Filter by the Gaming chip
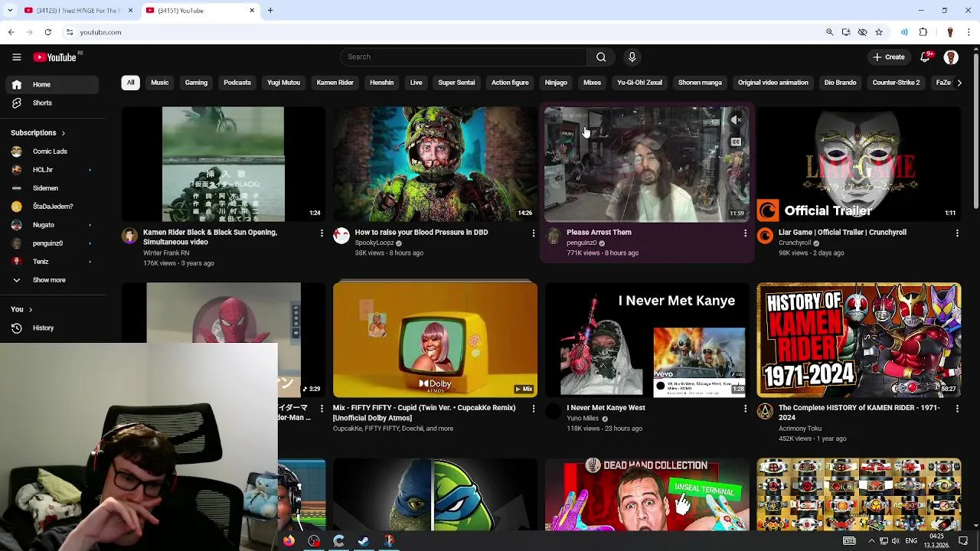Viewport: 980px width, 551px height. pos(196,83)
